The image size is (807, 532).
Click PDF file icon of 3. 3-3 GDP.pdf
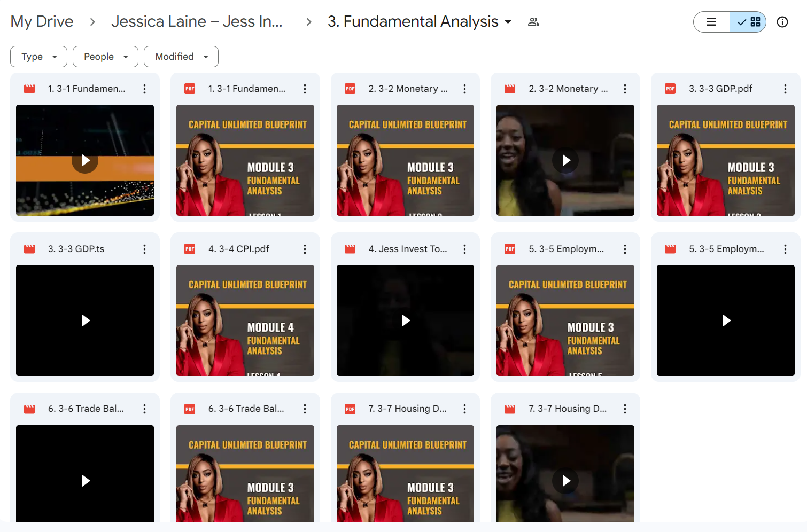click(x=670, y=89)
